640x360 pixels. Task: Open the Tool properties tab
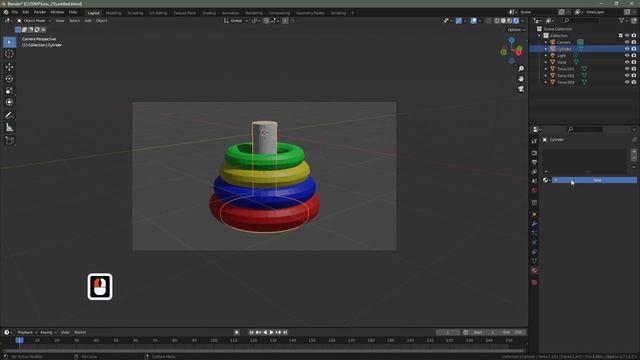coord(534,141)
